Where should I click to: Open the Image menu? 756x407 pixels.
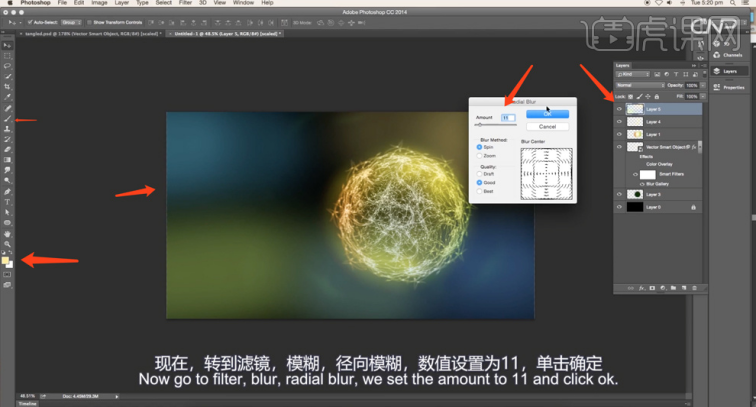[99, 3]
